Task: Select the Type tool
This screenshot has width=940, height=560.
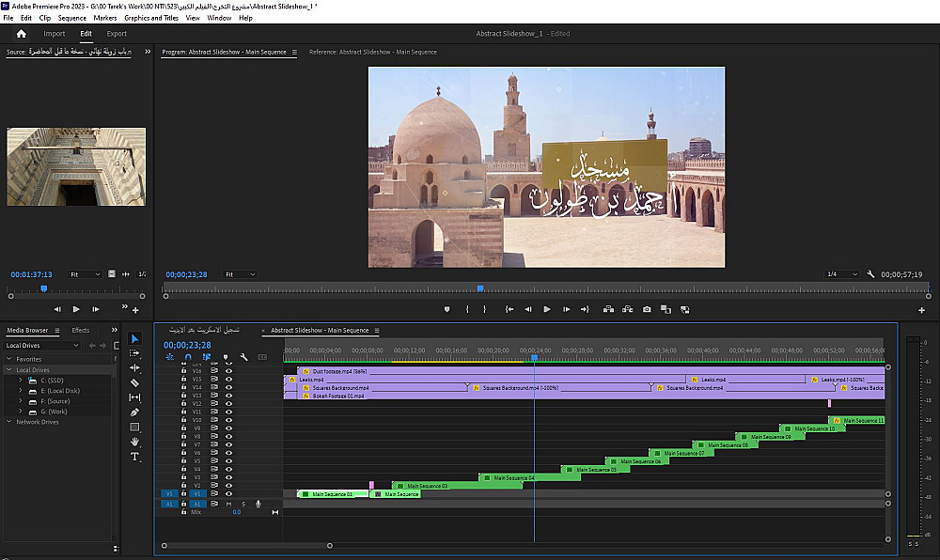Action: click(134, 457)
